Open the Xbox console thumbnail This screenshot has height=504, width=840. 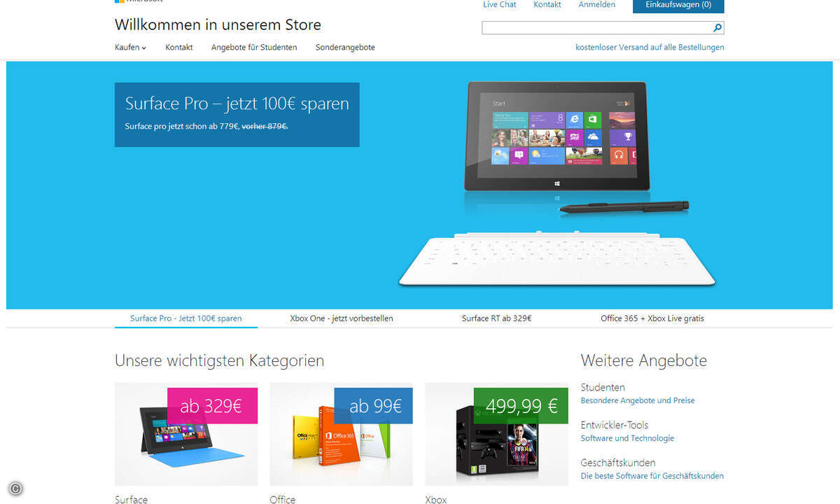tap(496, 434)
